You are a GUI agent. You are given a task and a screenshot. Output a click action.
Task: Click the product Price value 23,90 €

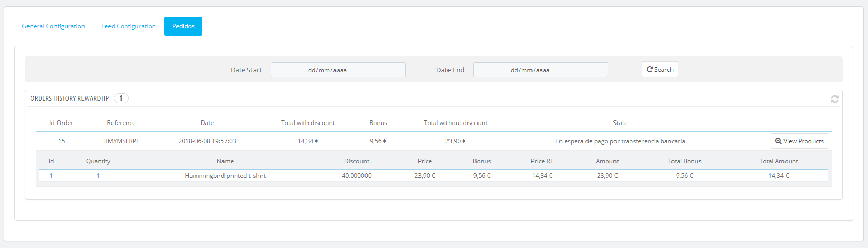point(425,176)
